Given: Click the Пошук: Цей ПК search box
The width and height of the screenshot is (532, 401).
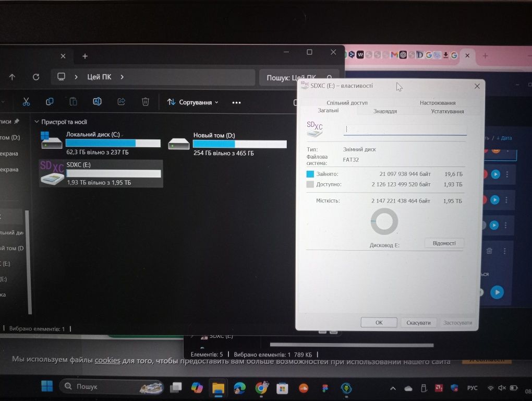Looking at the screenshot, I should click(x=298, y=77).
